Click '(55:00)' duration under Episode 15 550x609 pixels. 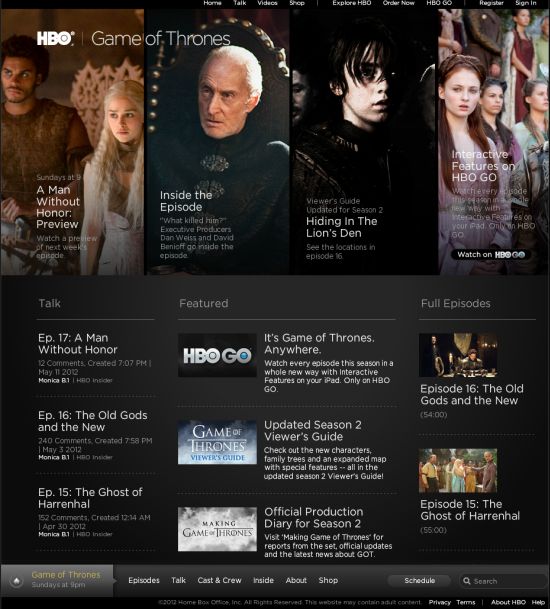click(433, 530)
